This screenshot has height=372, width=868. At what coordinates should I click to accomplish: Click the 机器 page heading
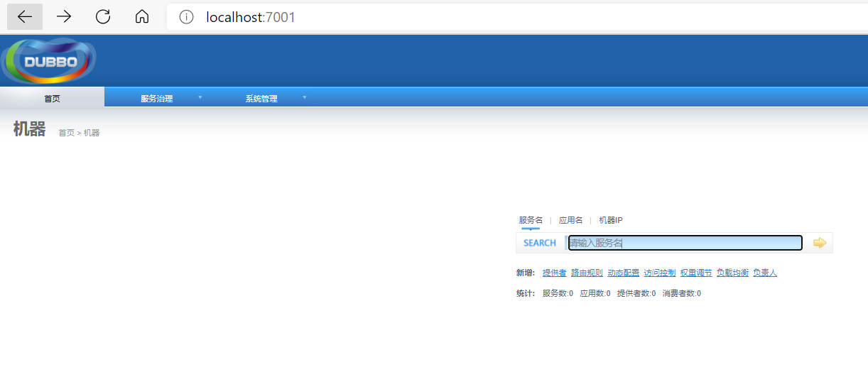coord(29,129)
